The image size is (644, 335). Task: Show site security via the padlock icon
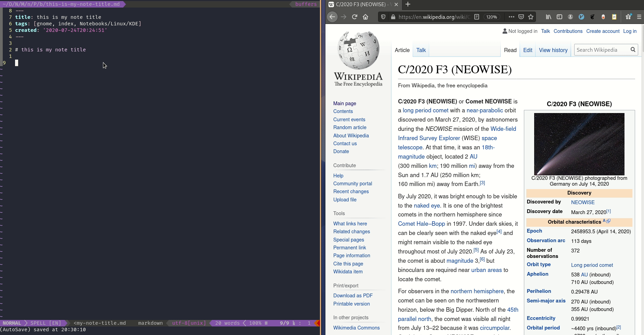(x=393, y=17)
